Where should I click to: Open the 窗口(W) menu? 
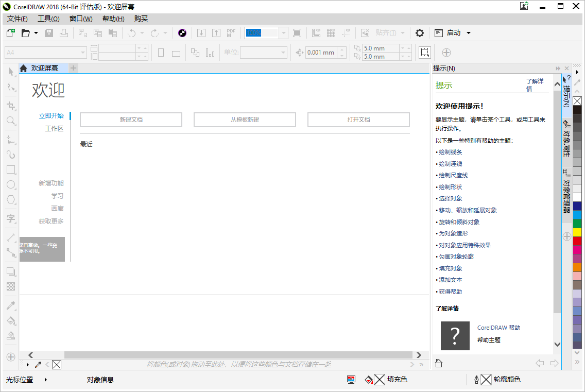pyautogui.click(x=81, y=19)
